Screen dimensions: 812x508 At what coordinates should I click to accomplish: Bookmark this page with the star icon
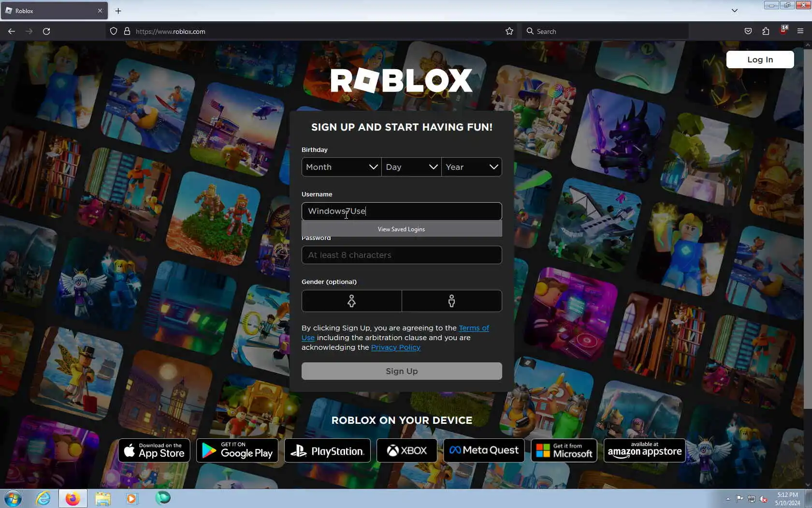pyautogui.click(x=509, y=31)
